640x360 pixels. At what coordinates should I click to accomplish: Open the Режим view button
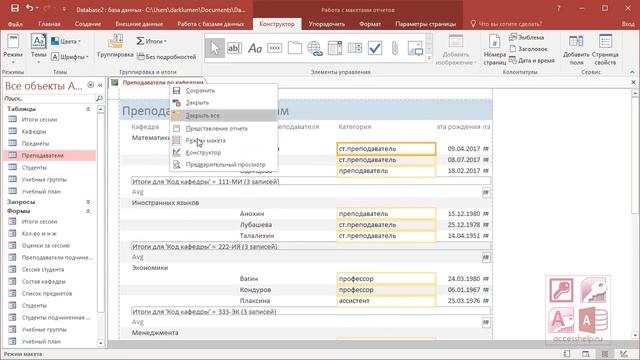tap(13, 49)
